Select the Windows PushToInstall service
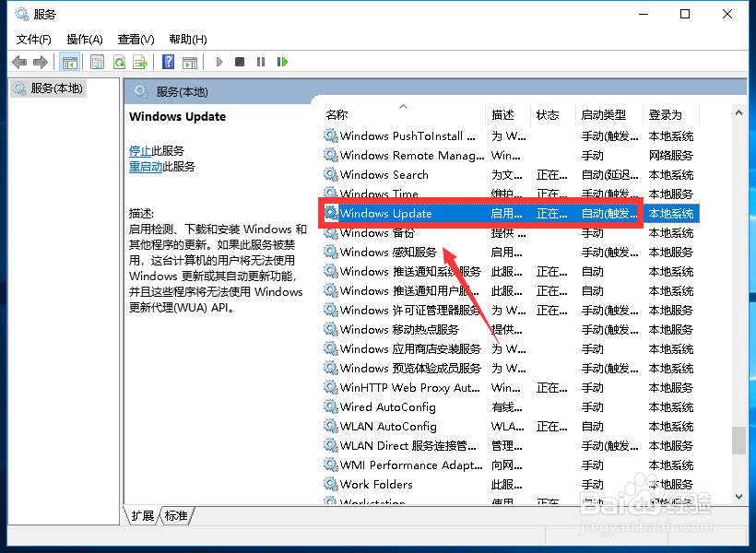 [511, 136]
